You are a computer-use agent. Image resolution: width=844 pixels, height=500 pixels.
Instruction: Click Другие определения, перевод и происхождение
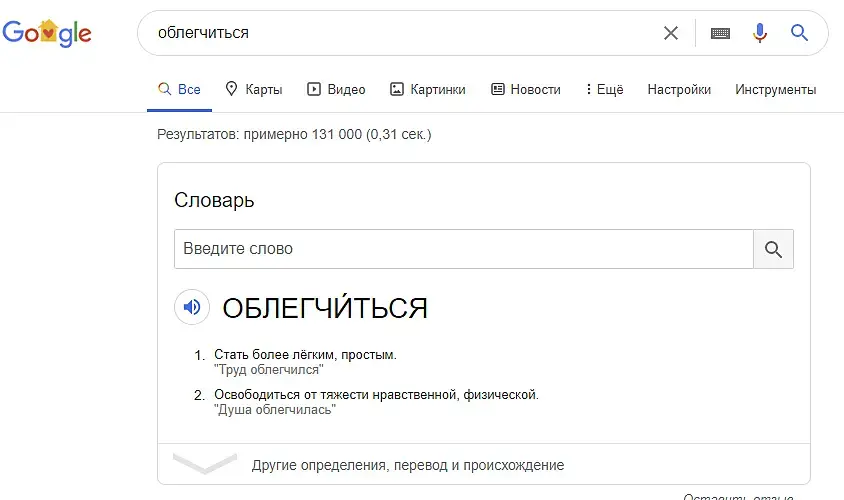pyautogui.click(x=408, y=465)
